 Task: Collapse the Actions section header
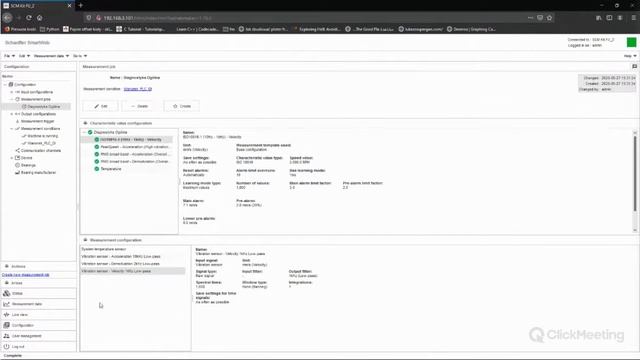tap(7, 266)
